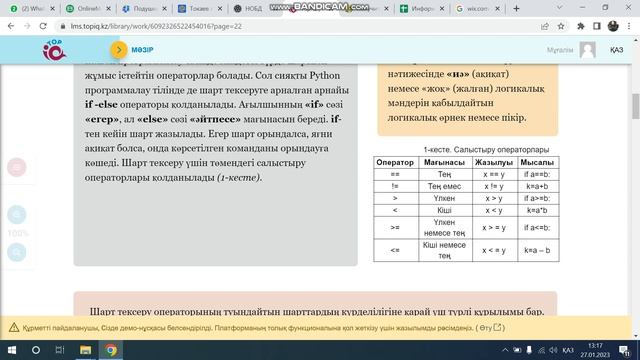Open File Explorer from the taskbar
Image resolution: width=640 pixels, height=360 pixels.
[x=85, y=350]
